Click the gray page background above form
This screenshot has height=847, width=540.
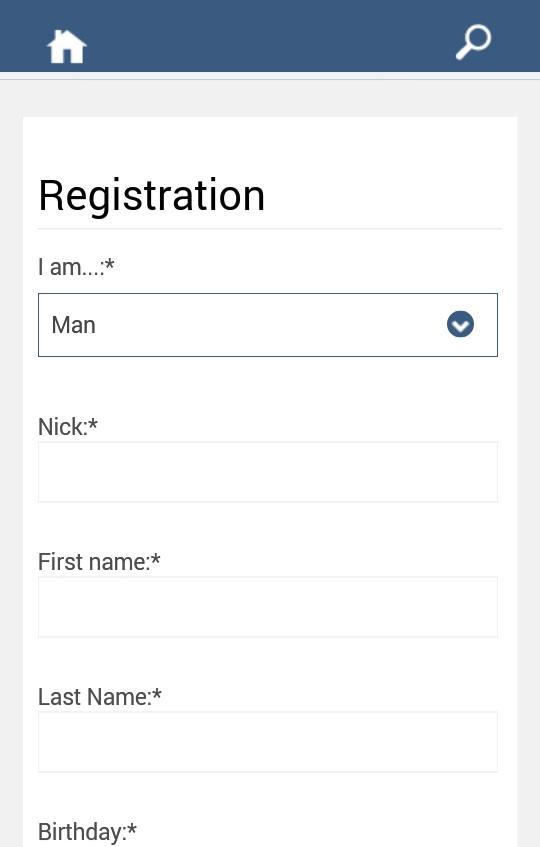(270, 98)
